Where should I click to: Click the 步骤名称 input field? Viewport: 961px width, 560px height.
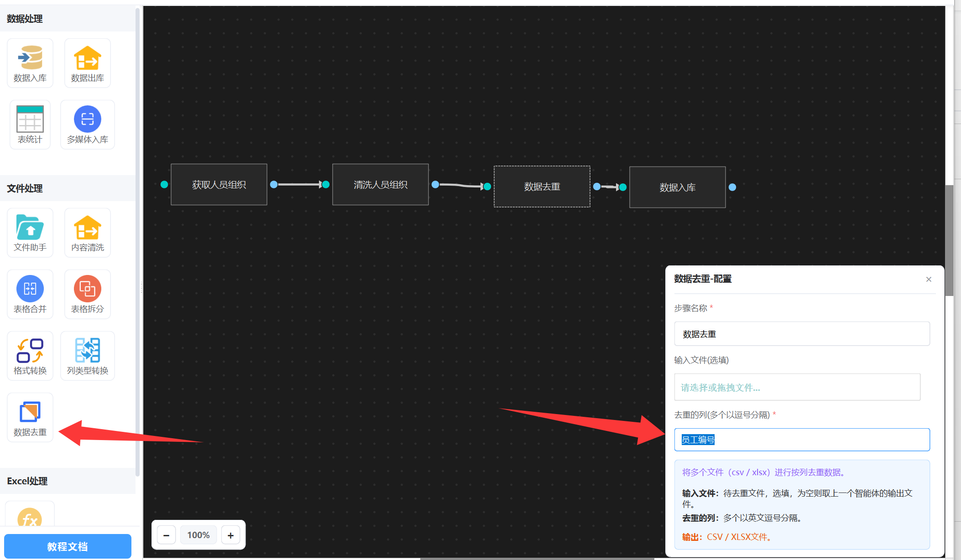(802, 334)
